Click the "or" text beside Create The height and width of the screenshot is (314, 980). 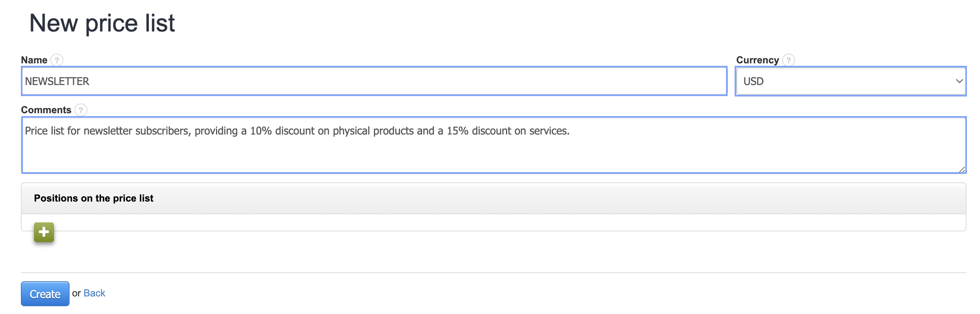76,294
